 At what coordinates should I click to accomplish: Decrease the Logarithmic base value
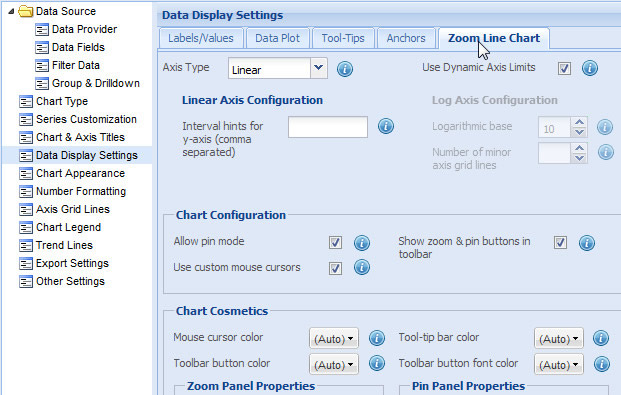coord(579,132)
